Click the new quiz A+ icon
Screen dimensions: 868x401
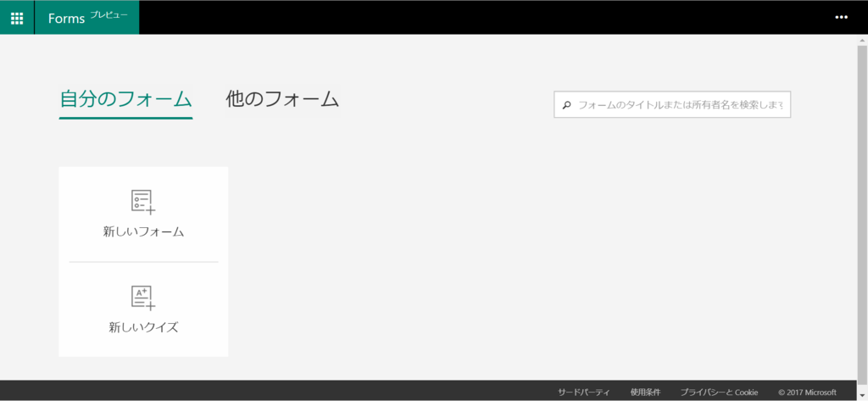[143, 298]
